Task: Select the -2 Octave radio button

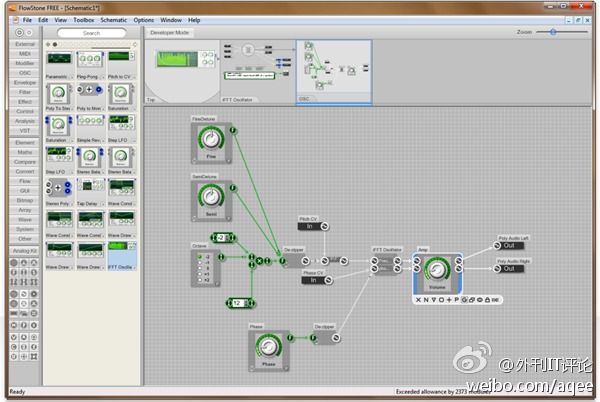Action: (x=199, y=257)
